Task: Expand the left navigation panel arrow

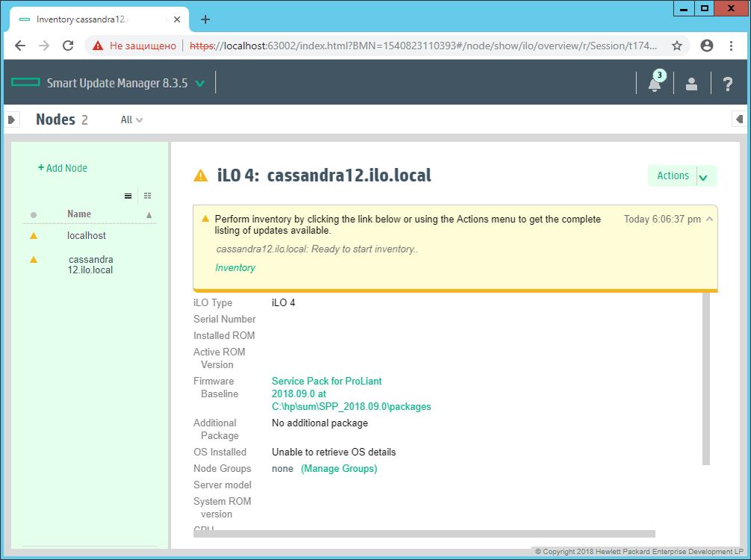Action: pos(11,119)
